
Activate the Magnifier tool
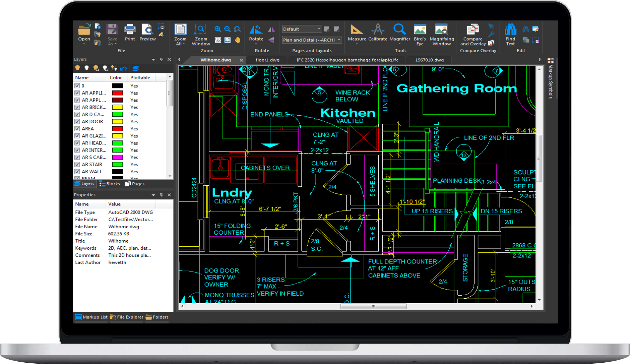tap(399, 29)
